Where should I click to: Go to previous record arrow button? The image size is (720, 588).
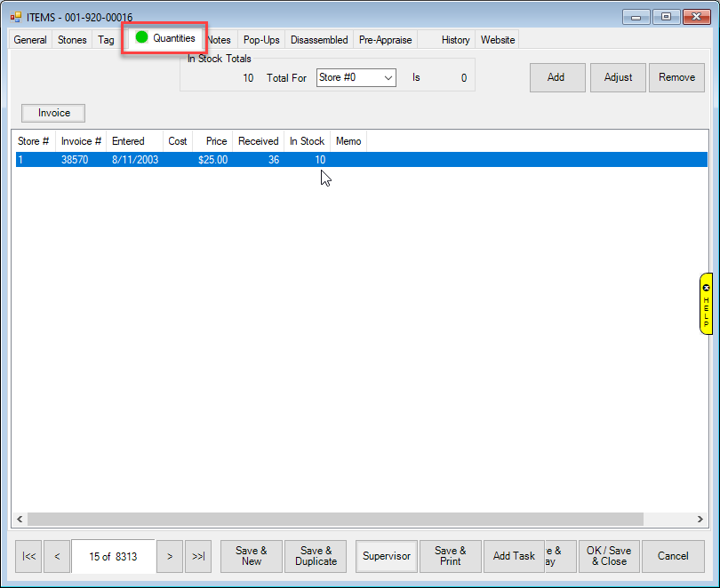point(57,556)
